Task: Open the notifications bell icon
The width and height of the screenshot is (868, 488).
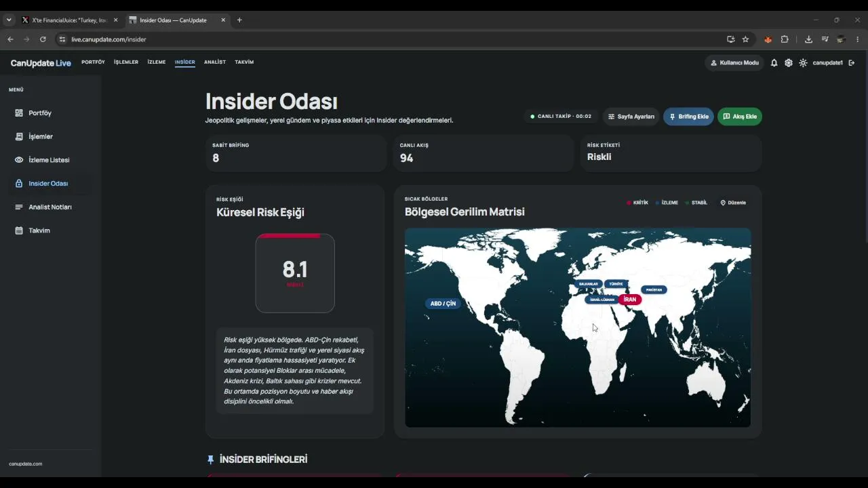Action: coord(774,62)
